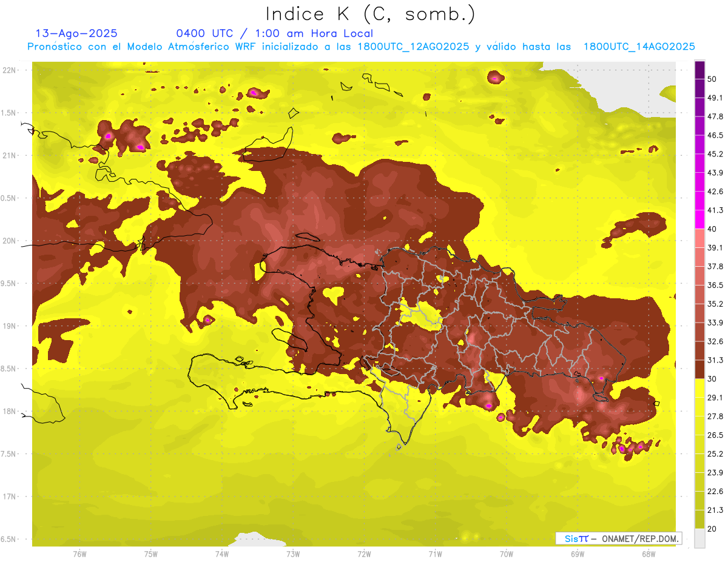Click the '17N' latitude label

click(9, 497)
